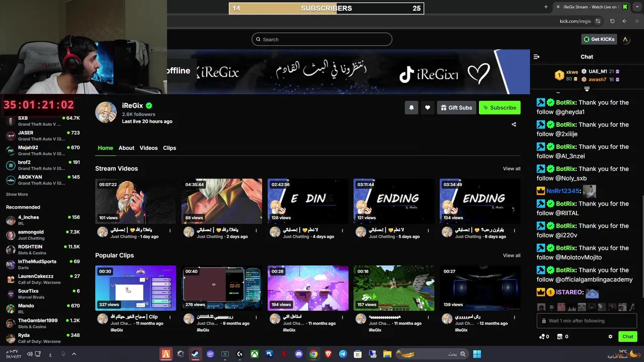Click the Kick search field

point(322,39)
